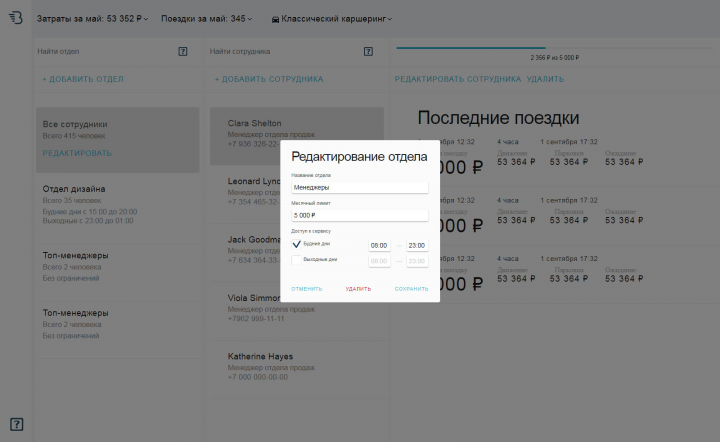Open help icon at bottom of sidebar
Image resolution: width=720 pixels, height=442 pixels.
point(17,424)
